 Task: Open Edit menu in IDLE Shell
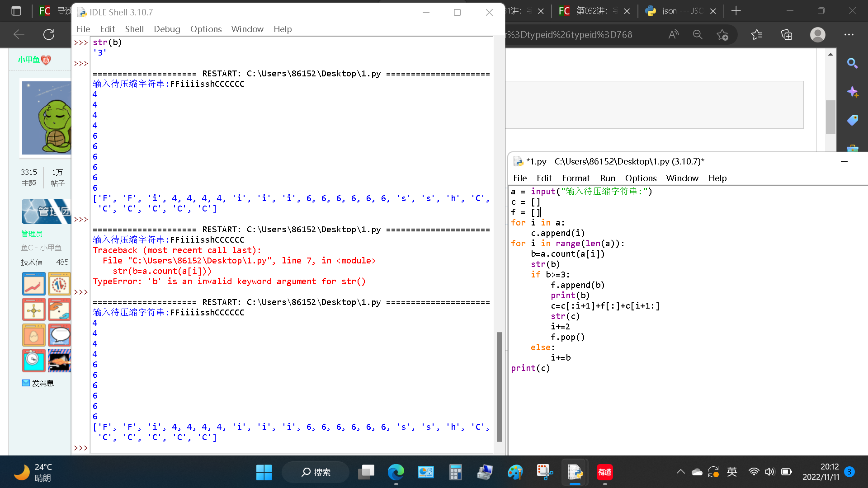click(x=107, y=29)
